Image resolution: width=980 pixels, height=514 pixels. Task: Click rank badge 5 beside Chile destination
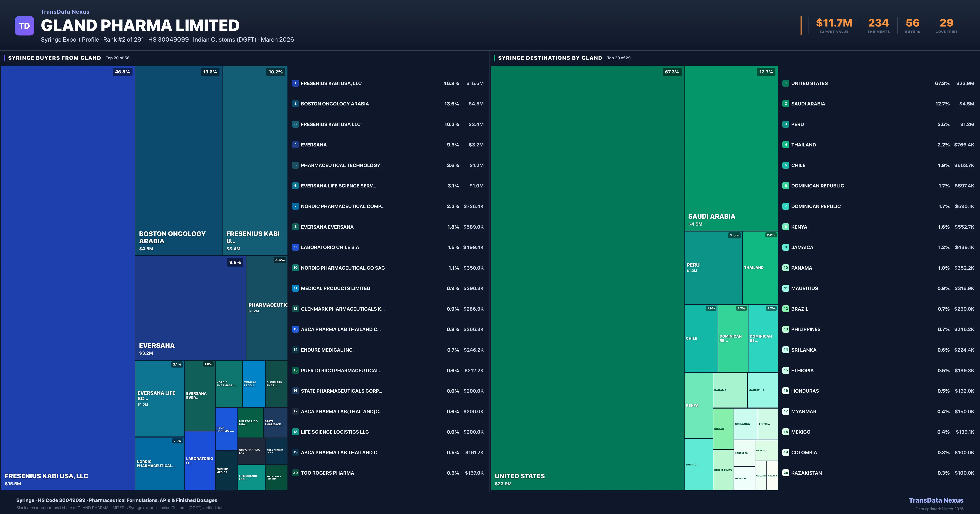786,165
